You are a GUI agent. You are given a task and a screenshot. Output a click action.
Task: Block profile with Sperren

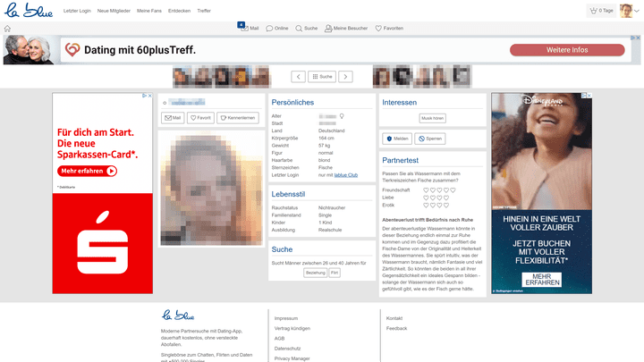pyautogui.click(x=429, y=139)
